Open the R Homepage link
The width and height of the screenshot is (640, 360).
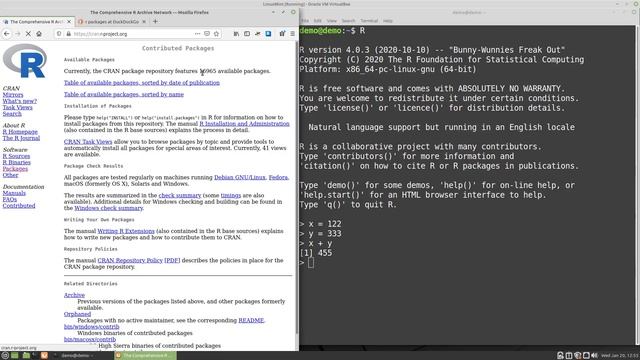click(x=20, y=132)
